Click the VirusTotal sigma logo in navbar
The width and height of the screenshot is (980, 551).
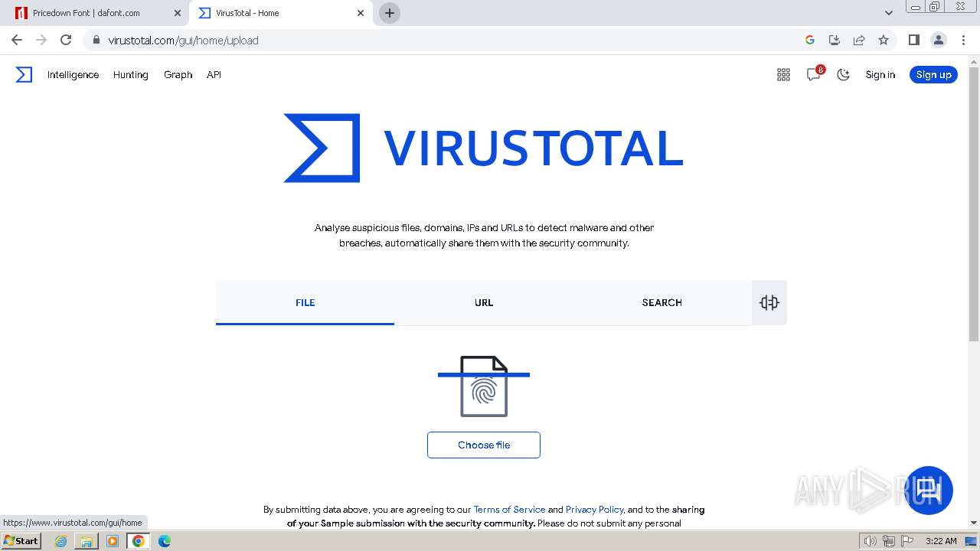point(24,74)
